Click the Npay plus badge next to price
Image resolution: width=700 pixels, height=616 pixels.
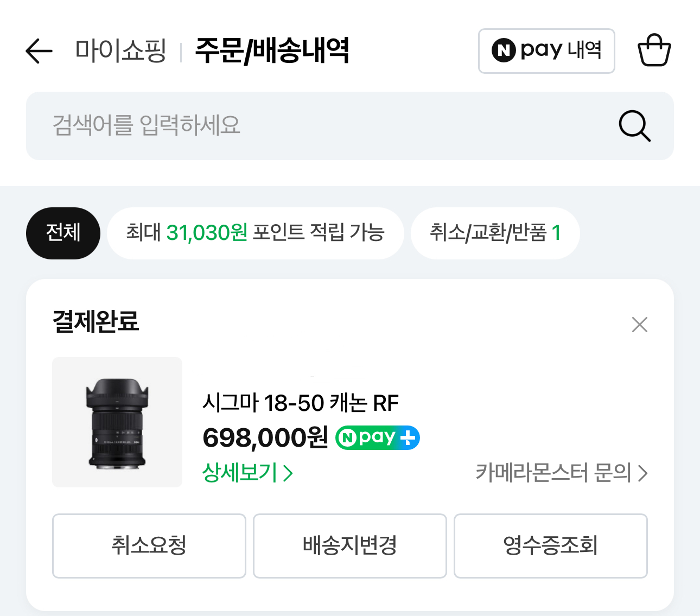click(378, 437)
